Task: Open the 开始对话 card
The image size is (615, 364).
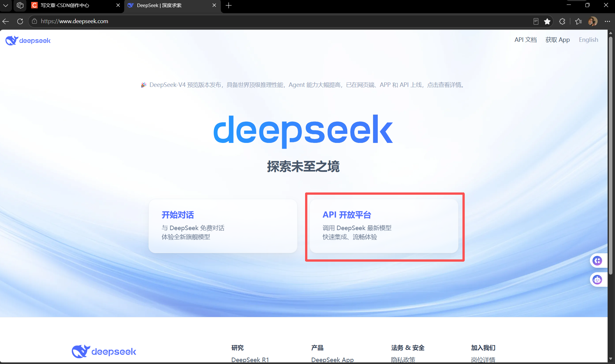Action: point(223,226)
